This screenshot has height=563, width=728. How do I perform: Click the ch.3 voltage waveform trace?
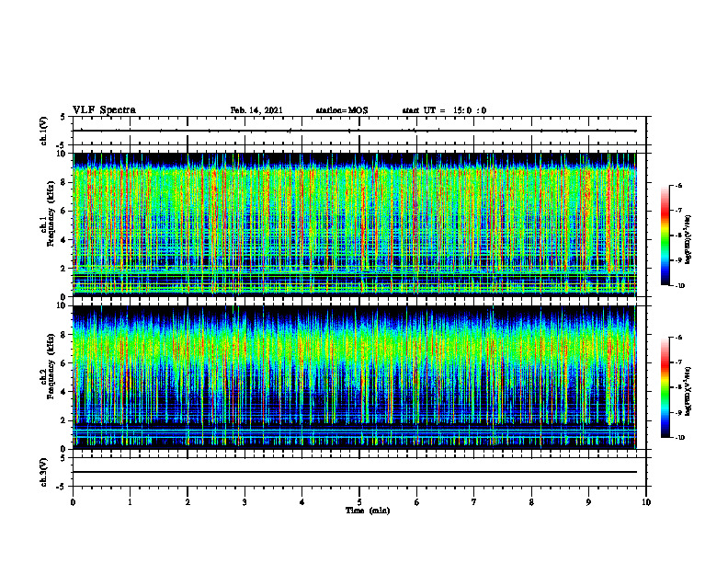tap(355, 472)
